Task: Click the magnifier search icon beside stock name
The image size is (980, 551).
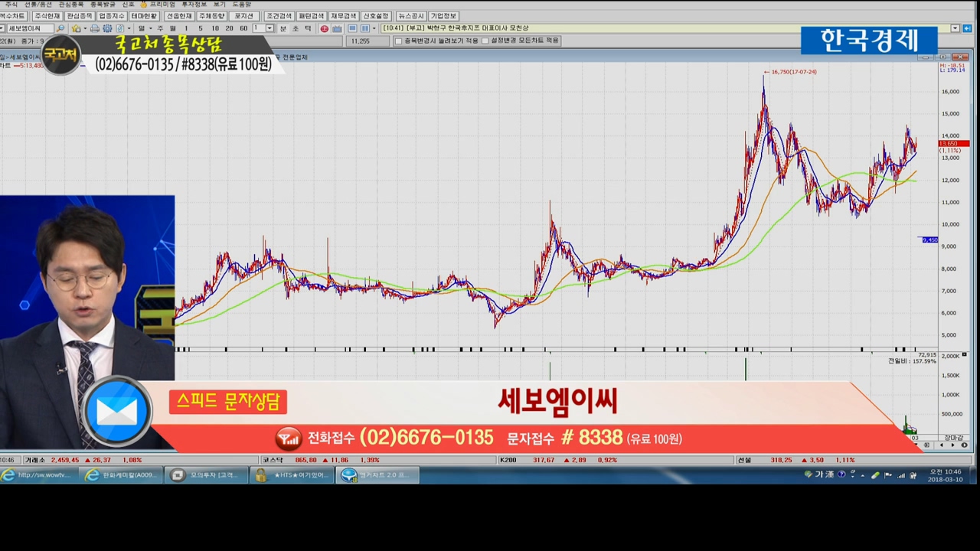Action: pos(60,28)
